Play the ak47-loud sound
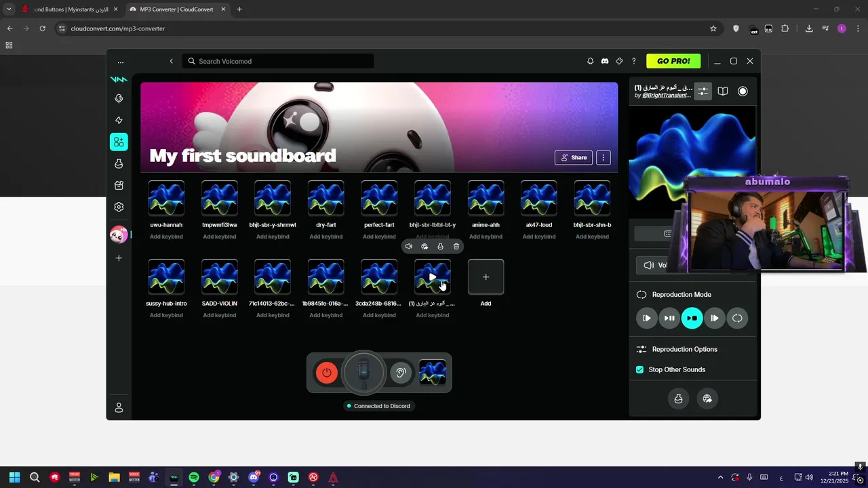Screen dimensions: 868x488 coord(539,198)
